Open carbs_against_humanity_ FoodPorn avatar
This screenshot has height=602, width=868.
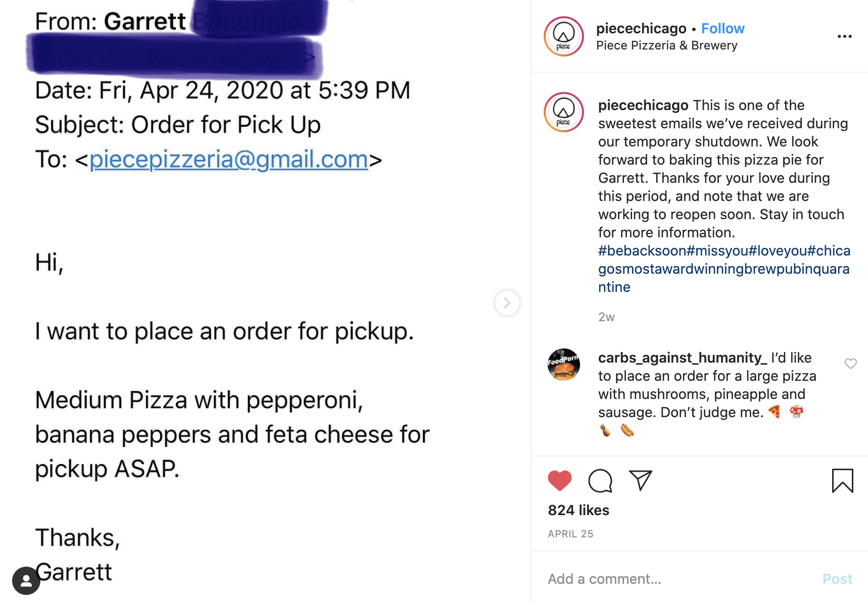tap(564, 365)
